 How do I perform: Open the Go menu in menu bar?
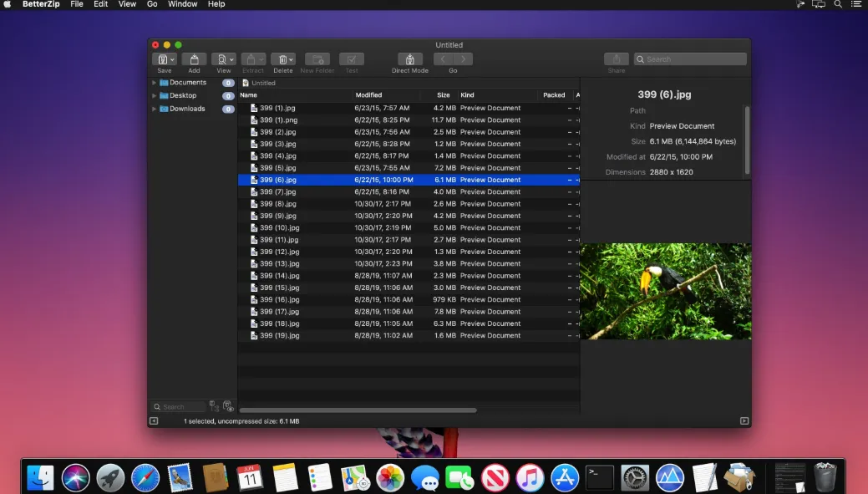(x=152, y=4)
